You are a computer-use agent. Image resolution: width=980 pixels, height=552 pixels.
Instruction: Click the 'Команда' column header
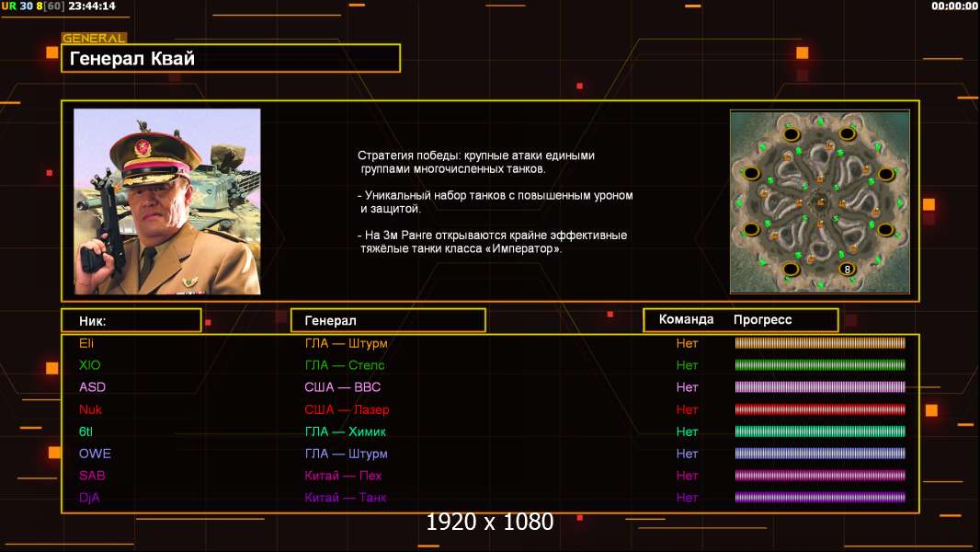(686, 320)
